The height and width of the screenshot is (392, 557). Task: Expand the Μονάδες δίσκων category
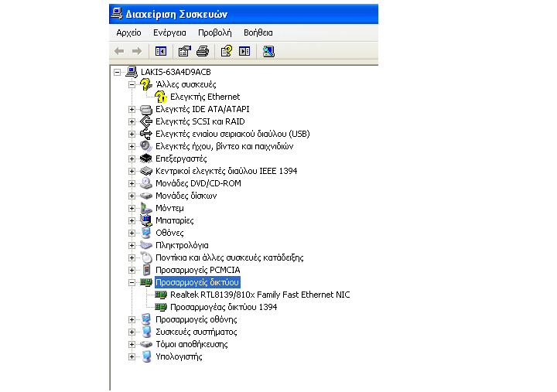pyautogui.click(x=132, y=196)
